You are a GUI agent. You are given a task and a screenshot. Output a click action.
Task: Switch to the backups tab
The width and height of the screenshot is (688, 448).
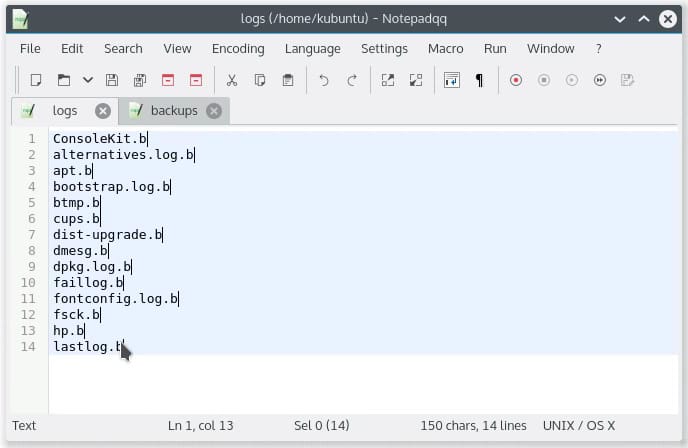pos(174,111)
